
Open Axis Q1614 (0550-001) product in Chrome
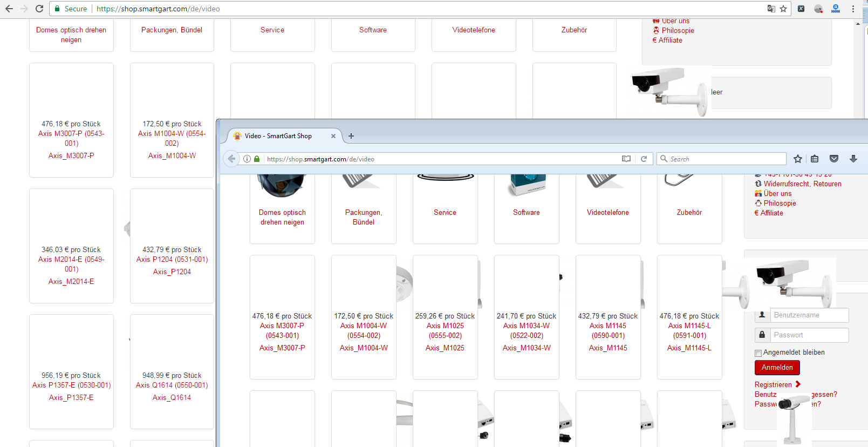point(172,385)
